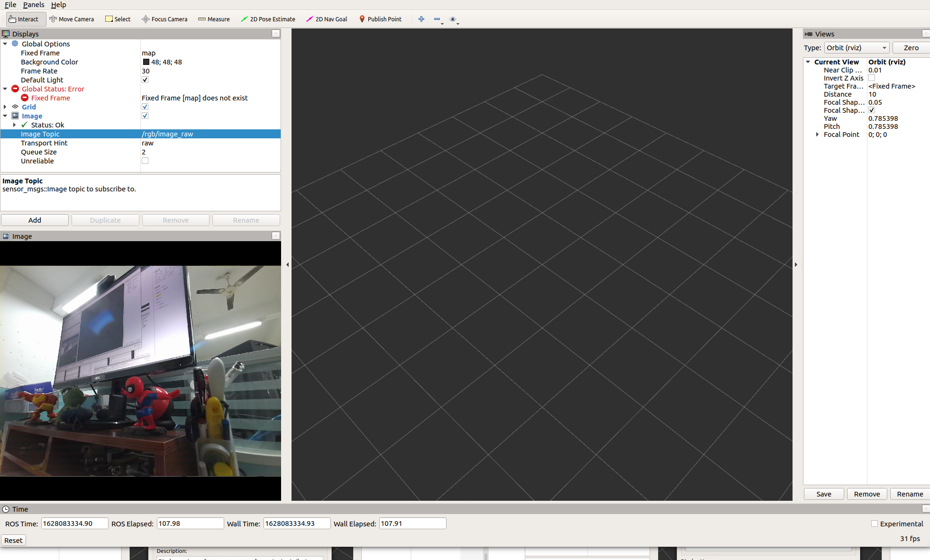Screen dimensions: 930x560
Task: Click the Background Color swatch
Action: click(x=146, y=62)
